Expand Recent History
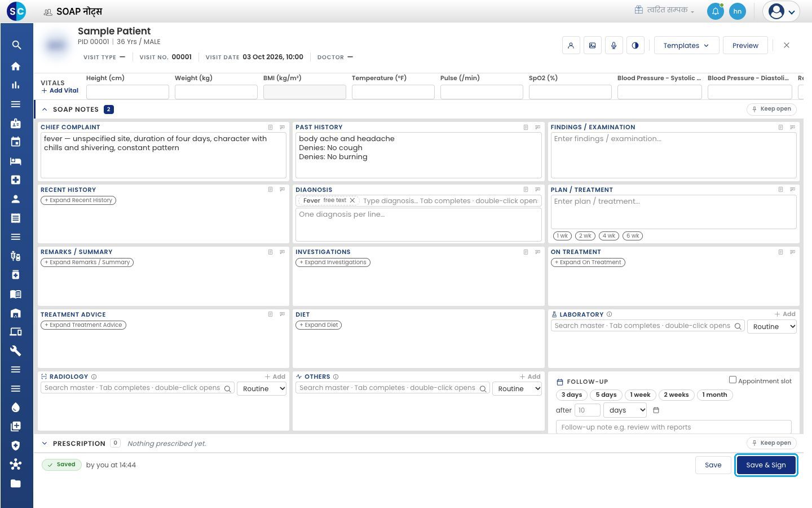Image resolution: width=812 pixels, height=508 pixels. pyautogui.click(x=78, y=200)
